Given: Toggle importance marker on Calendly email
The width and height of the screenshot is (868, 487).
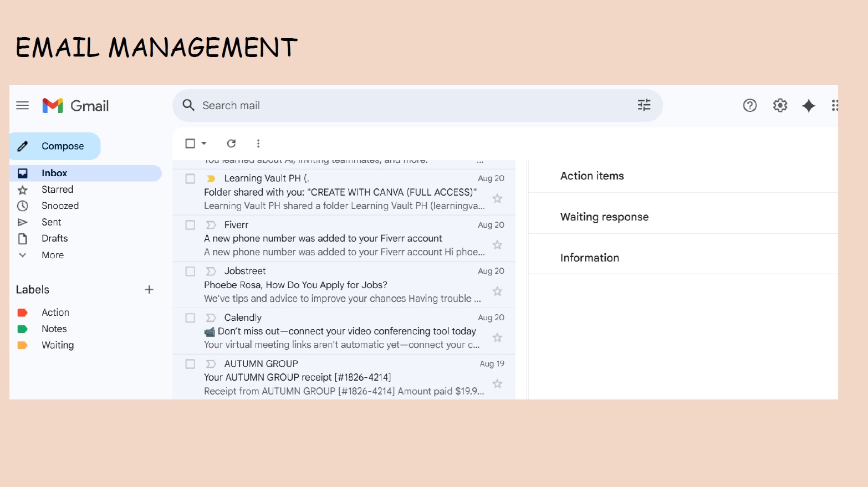Looking at the screenshot, I should tap(211, 317).
